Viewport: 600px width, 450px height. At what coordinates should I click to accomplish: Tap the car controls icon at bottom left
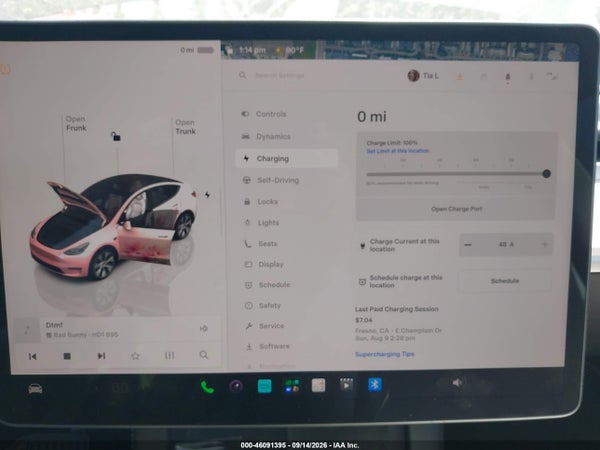[35, 389]
